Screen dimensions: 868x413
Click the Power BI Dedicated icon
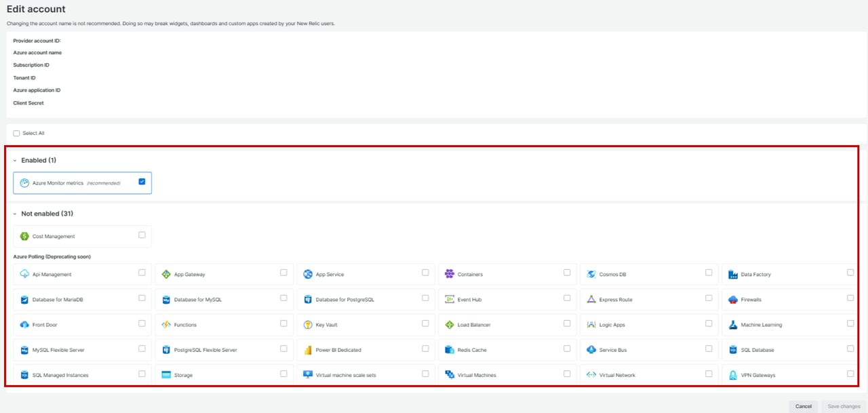tap(308, 350)
